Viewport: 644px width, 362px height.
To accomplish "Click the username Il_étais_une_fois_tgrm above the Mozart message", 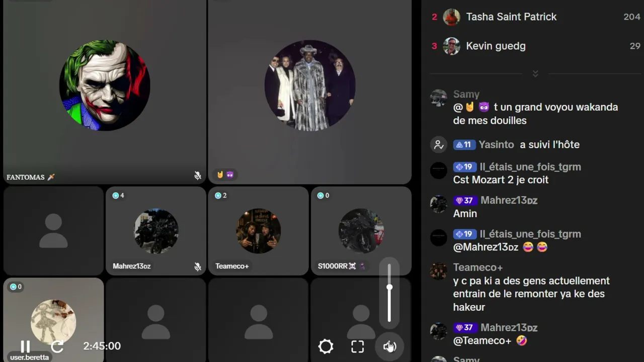I will [530, 167].
